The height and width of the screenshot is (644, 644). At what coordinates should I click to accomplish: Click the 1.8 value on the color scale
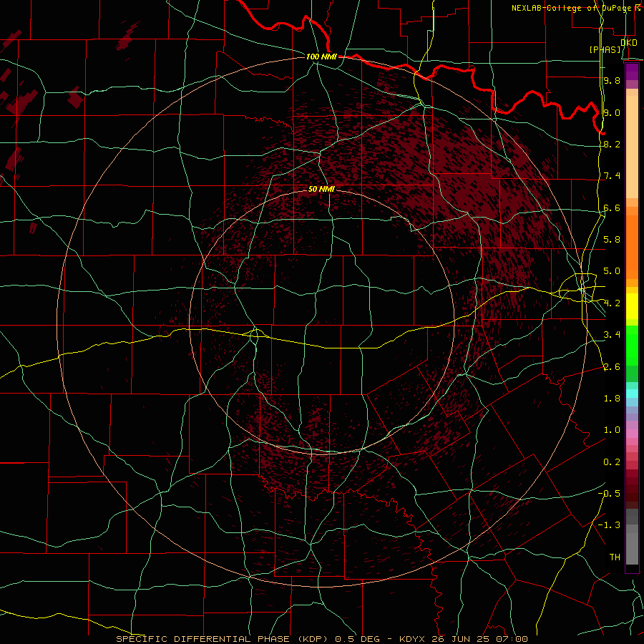pos(612,399)
